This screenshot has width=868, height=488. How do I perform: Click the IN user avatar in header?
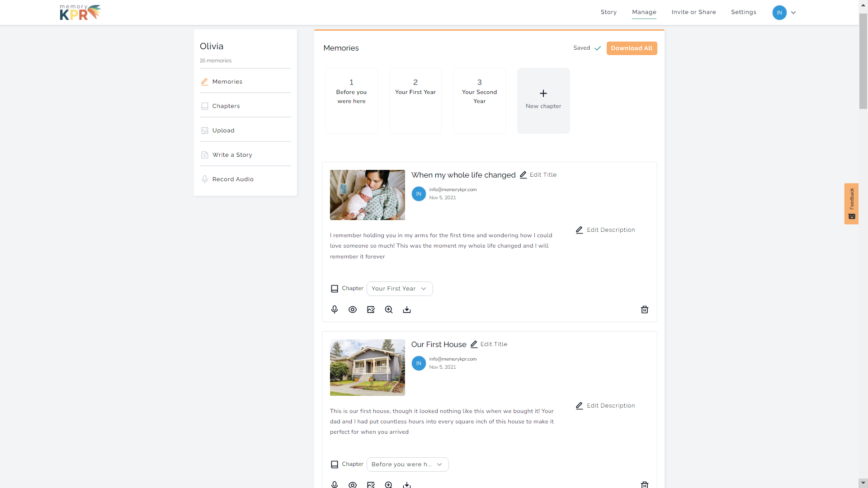(779, 13)
